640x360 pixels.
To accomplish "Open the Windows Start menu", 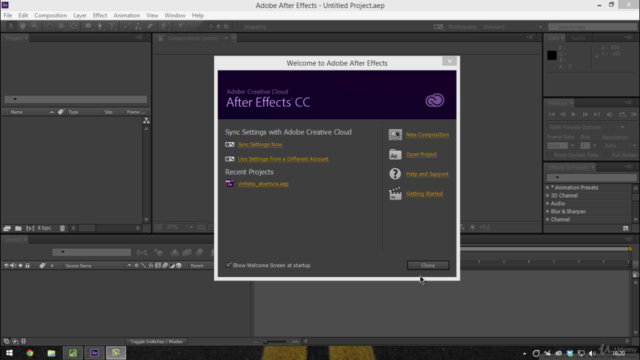I will pos(9,353).
